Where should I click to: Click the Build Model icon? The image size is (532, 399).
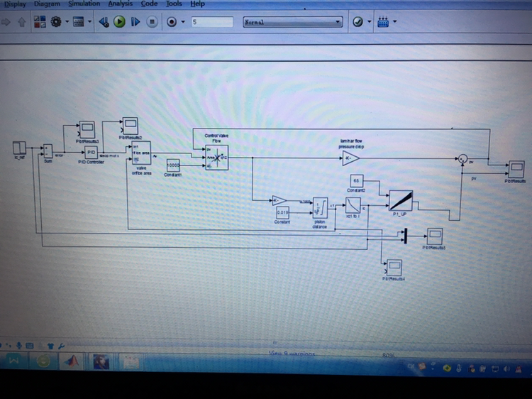(383, 22)
